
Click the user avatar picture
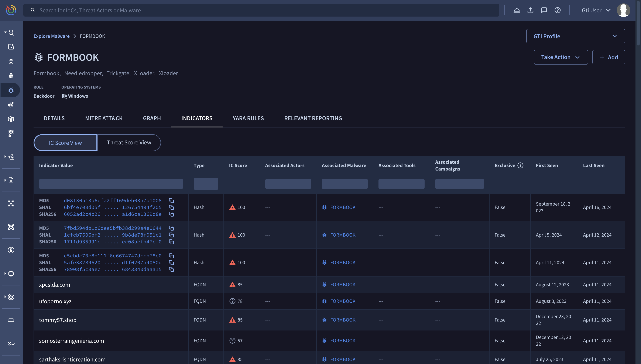click(x=623, y=10)
